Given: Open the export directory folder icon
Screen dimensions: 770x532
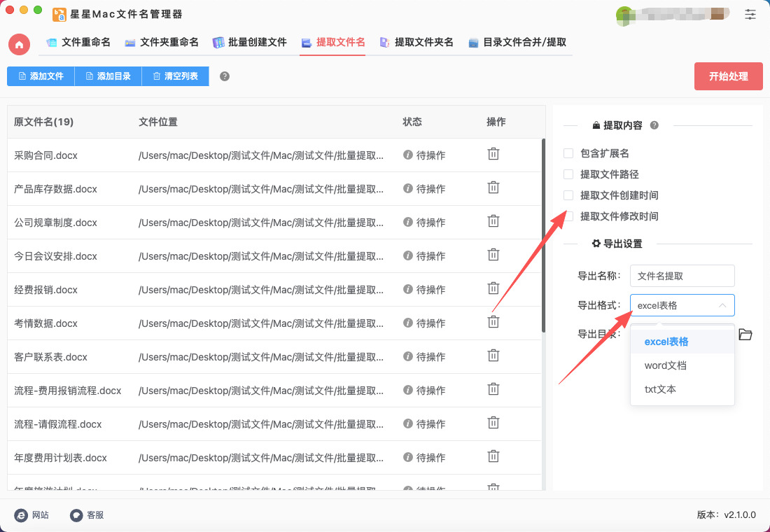Looking at the screenshot, I should (745, 335).
